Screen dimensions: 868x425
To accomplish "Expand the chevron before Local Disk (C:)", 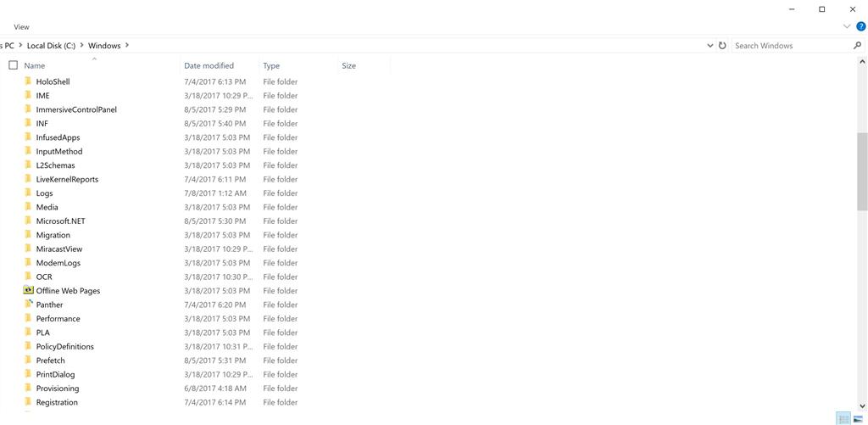I will [x=20, y=46].
